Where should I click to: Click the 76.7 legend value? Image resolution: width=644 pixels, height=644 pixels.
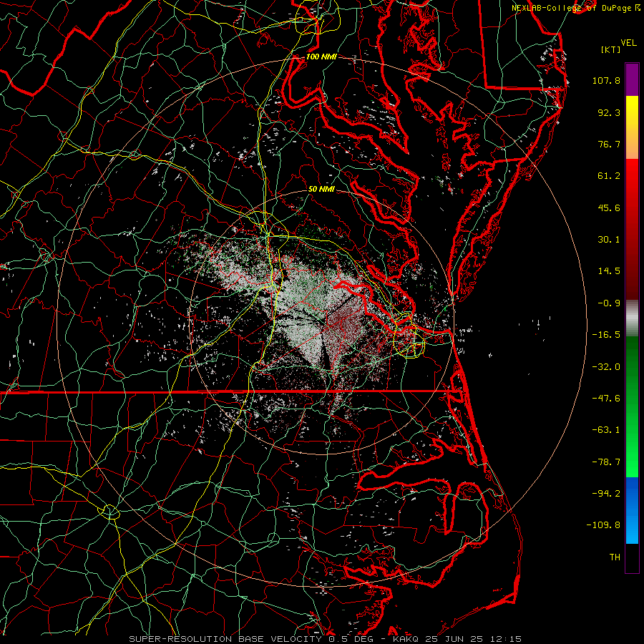pyautogui.click(x=609, y=144)
